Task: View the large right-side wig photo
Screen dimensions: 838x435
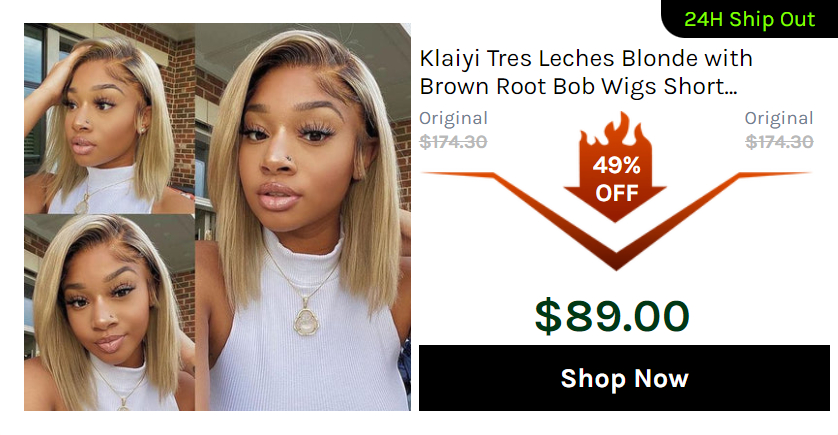Action: pyautogui.click(x=303, y=217)
